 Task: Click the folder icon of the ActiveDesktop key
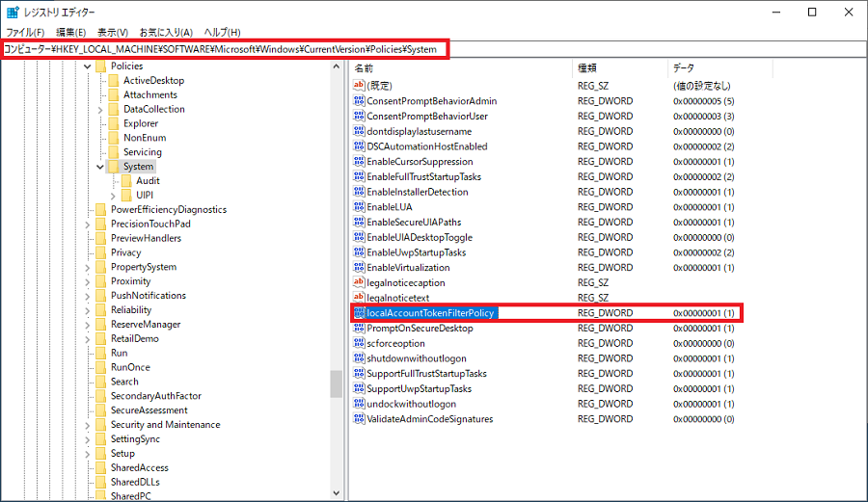[x=114, y=80]
